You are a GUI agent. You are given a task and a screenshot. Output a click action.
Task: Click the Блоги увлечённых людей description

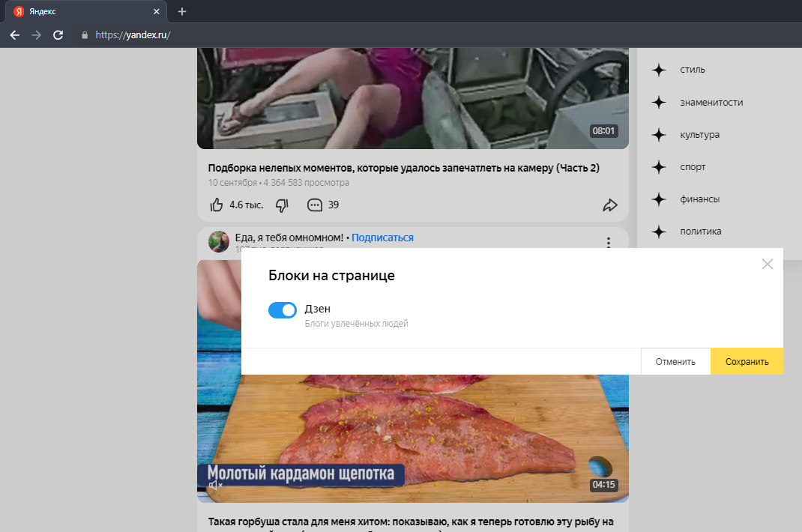[x=357, y=323]
